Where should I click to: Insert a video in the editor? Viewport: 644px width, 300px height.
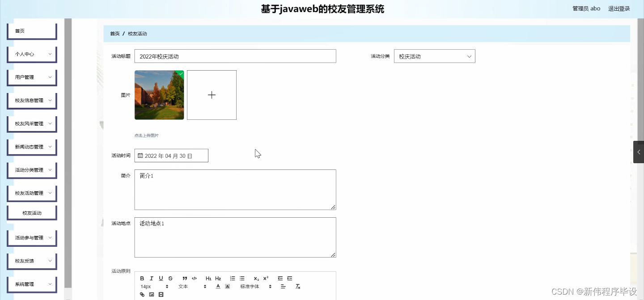[x=161, y=294]
